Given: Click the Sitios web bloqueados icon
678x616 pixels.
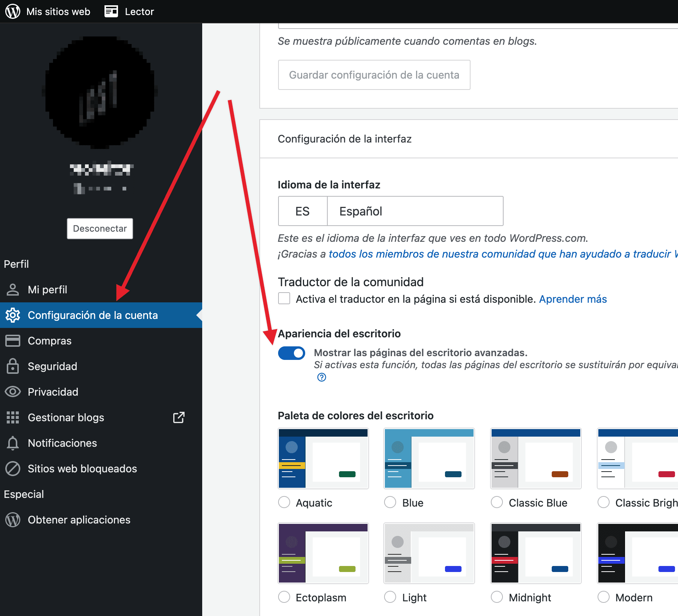Looking at the screenshot, I should point(13,469).
